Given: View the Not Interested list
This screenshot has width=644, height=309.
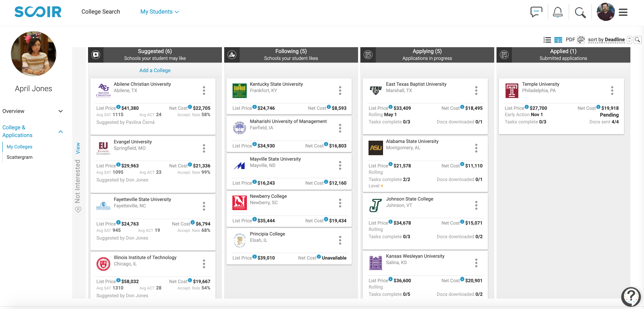Looking at the screenshot, I should click(x=78, y=148).
